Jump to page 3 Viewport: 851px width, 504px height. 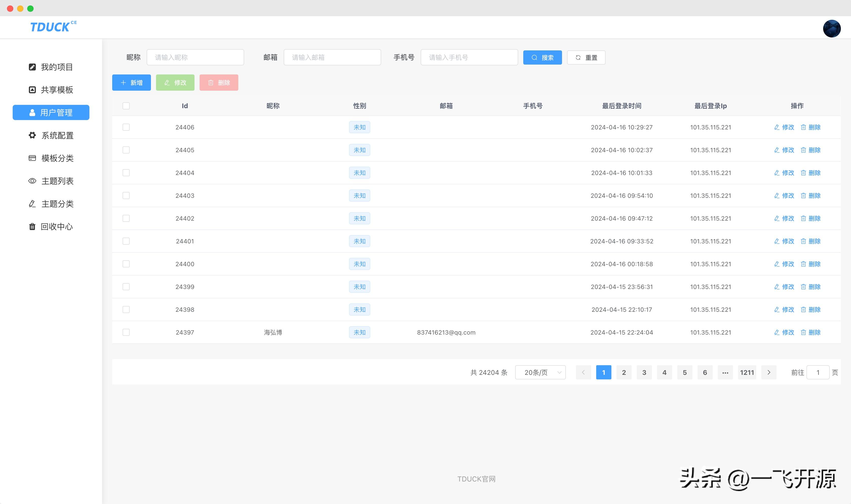644,372
